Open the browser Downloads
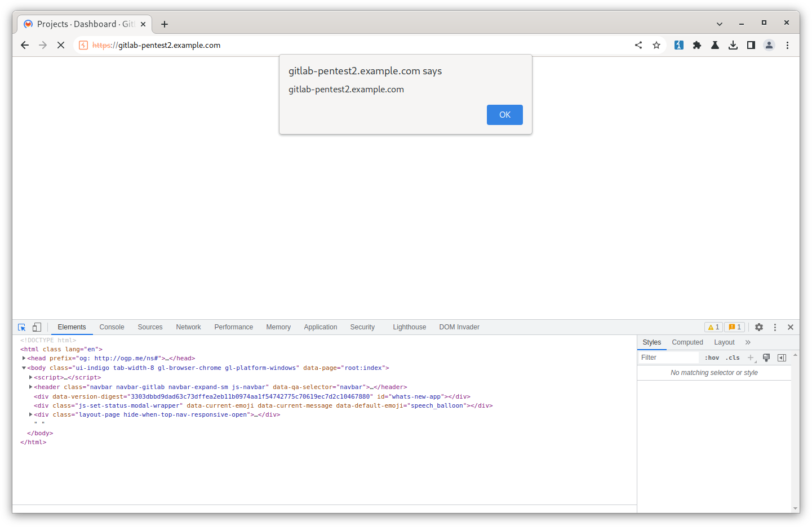 click(733, 45)
